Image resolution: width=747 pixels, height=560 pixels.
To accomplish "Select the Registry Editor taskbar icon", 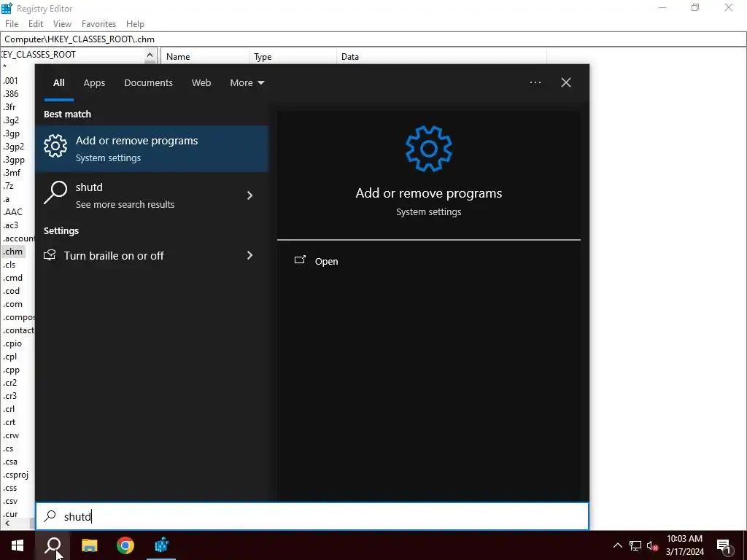I will coord(161,545).
